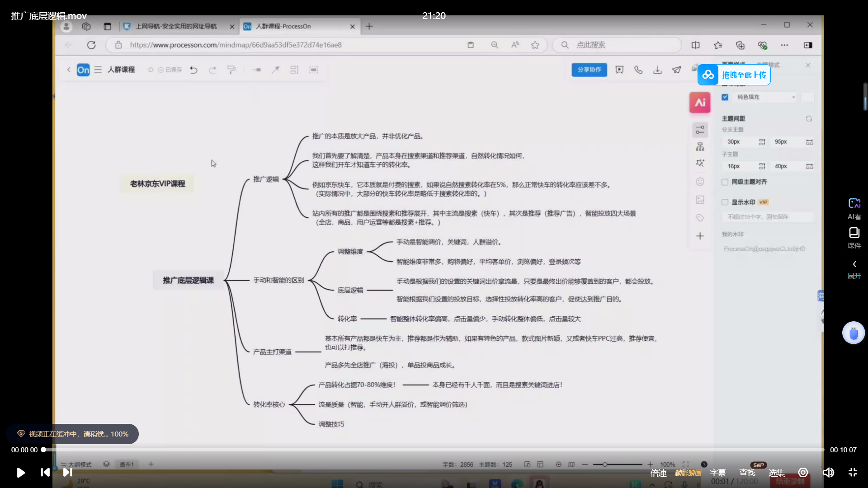Open the 选集 episode list
The image size is (868, 488).
(776, 473)
